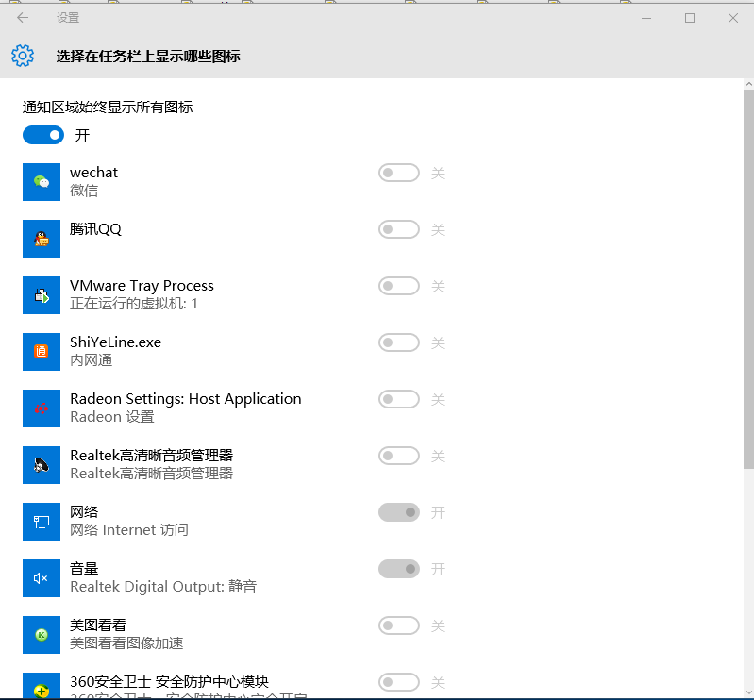Click the text 正在运行的虚拟机: 1
The height and width of the screenshot is (700, 754).
pos(134,304)
